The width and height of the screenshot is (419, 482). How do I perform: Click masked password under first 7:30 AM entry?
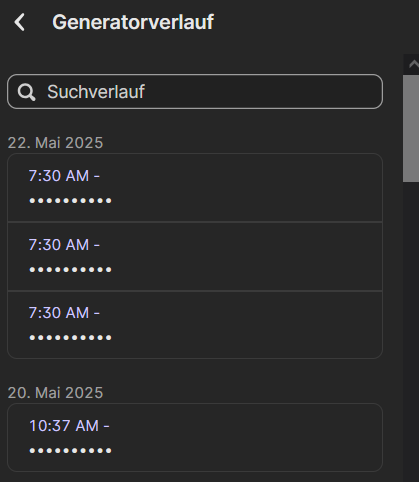tap(70, 201)
